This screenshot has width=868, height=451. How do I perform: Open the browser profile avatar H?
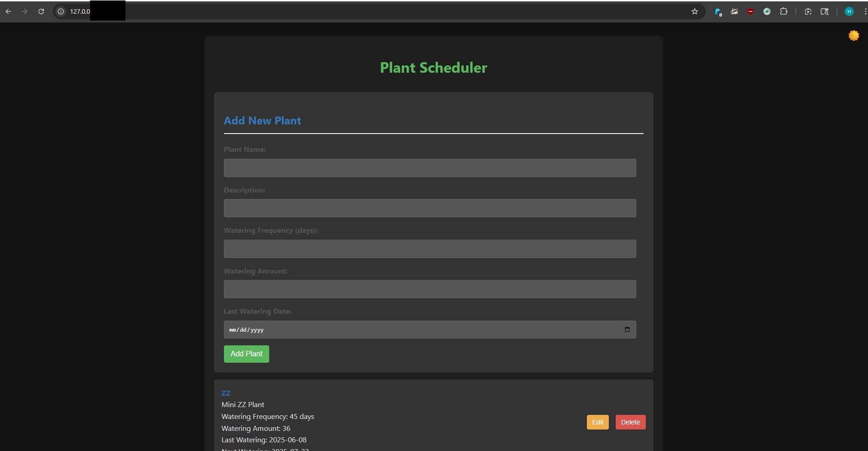pyautogui.click(x=849, y=11)
